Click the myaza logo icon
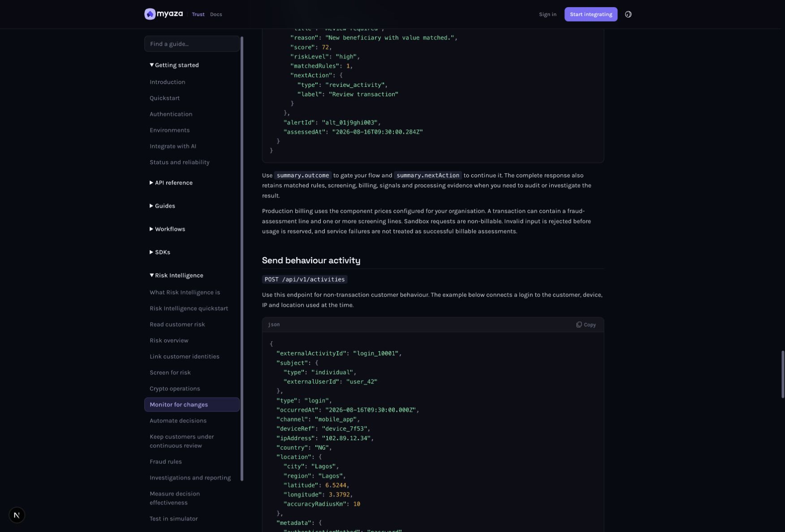The width and height of the screenshot is (785, 532). 150,14
